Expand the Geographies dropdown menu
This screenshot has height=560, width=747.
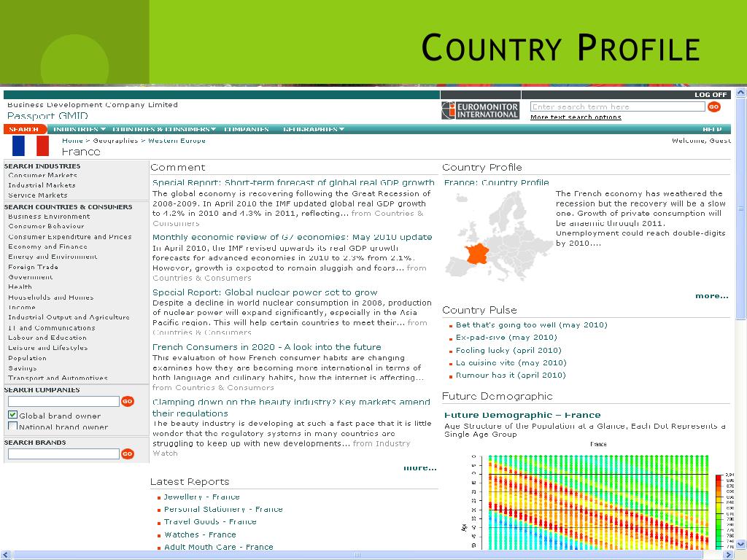pyautogui.click(x=314, y=129)
